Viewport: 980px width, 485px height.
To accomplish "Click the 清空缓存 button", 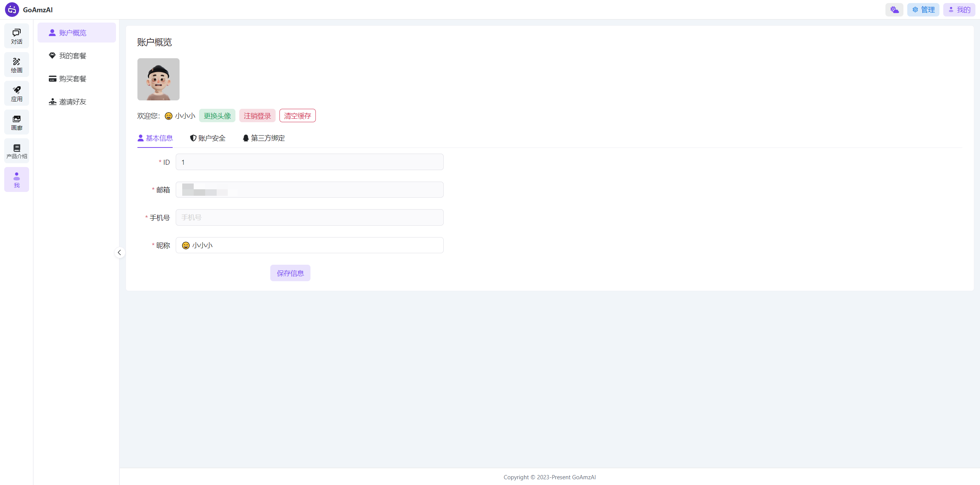I will [x=297, y=116].
